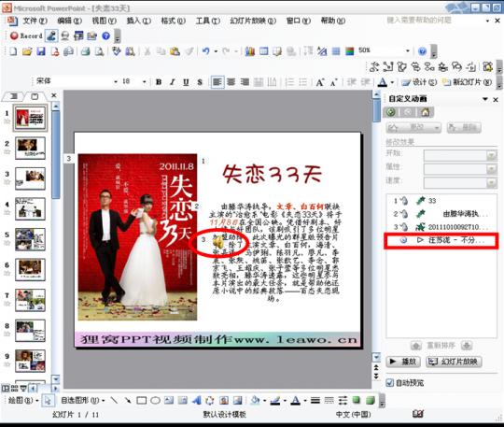Apply text Shadow formatting
Screen dimensions: 504x427
[x=200, y=82]
